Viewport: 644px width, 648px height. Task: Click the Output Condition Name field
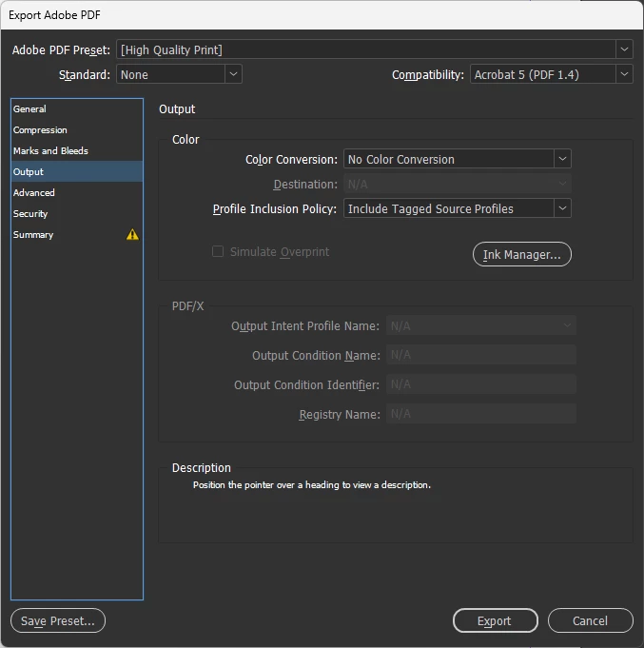click(481, 355)
